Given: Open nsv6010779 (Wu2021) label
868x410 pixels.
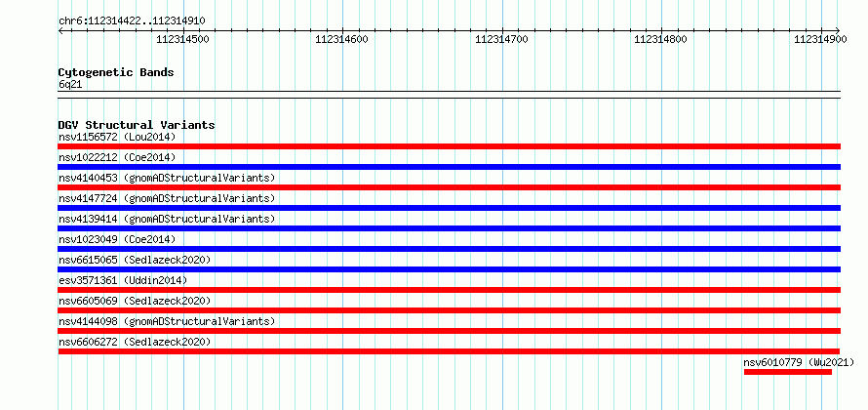Looking at the screenshot, I should click(x=799, y=362).
